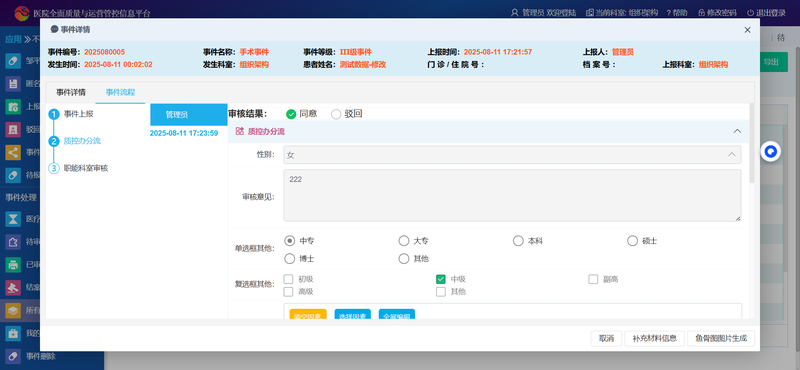The height and width of the screenshot is (370, 800).
Task: Click the 补充材料信息 button
Action: coord(655,338)
